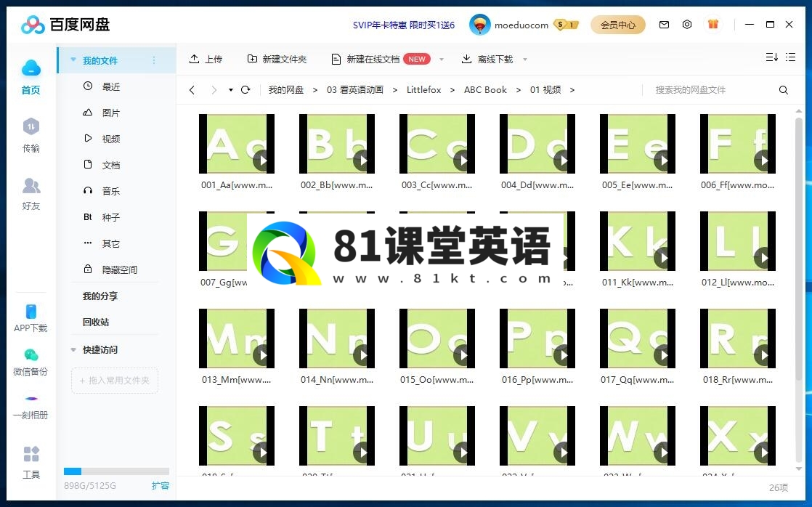Open 最近 recent files
This screenshot has height=507, width=812.
[102, 86]
